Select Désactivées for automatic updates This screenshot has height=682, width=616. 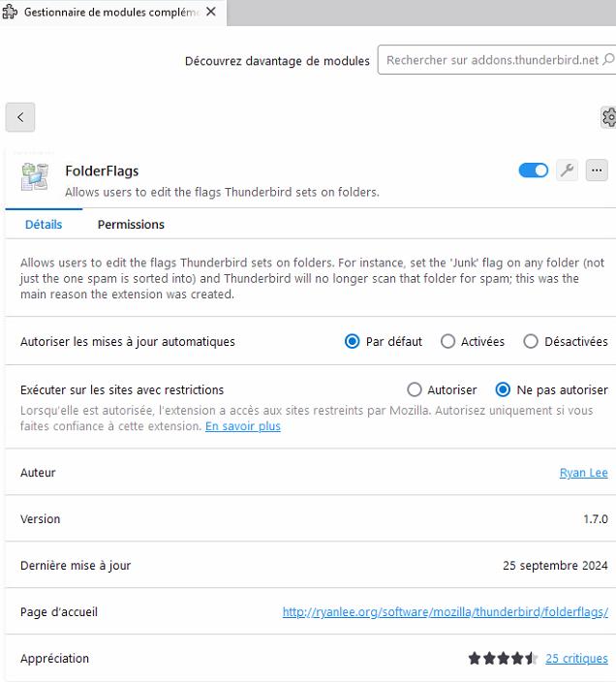tap(531, 341)
